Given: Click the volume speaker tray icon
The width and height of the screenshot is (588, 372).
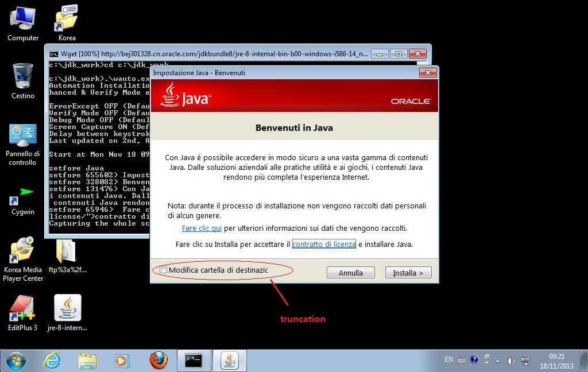Looking at the screenshot, I should pos(511,361).
